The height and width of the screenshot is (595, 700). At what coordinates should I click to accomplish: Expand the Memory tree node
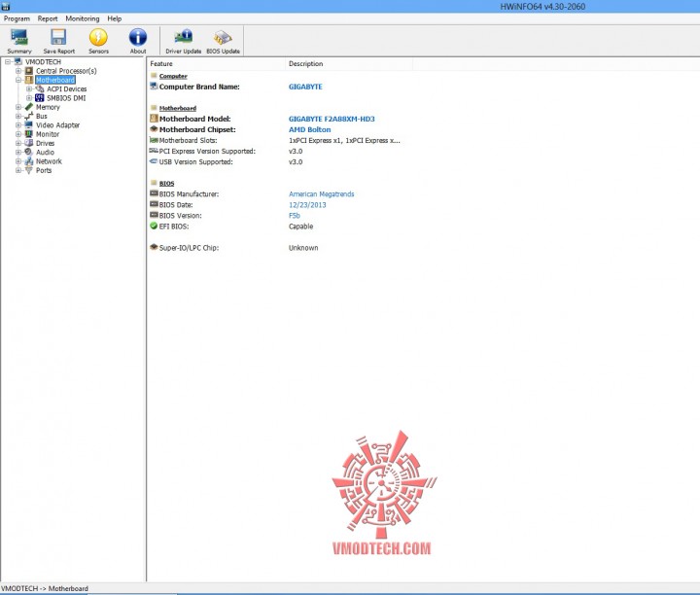pyautogui.click(x=18, y=107)
